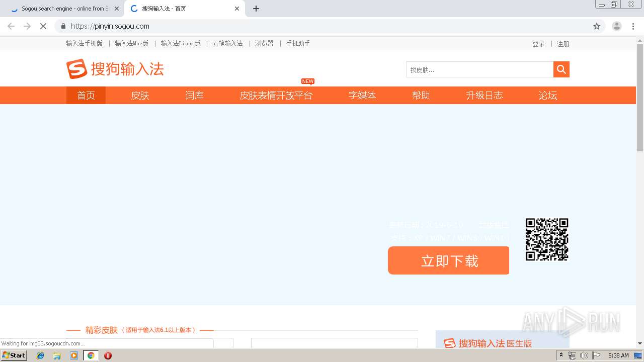View site info via padlock icon

tap(63, 26)
